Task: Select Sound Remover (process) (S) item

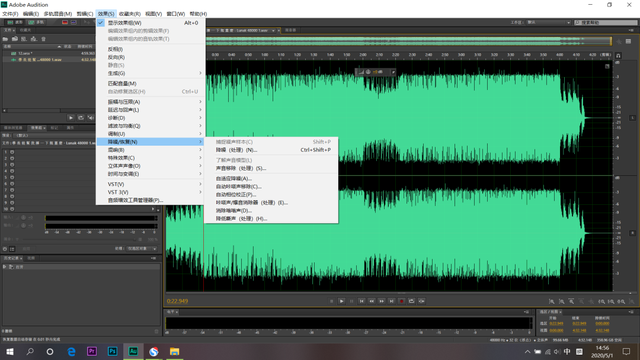Action: pyautogui.click(x=271, y=168)
